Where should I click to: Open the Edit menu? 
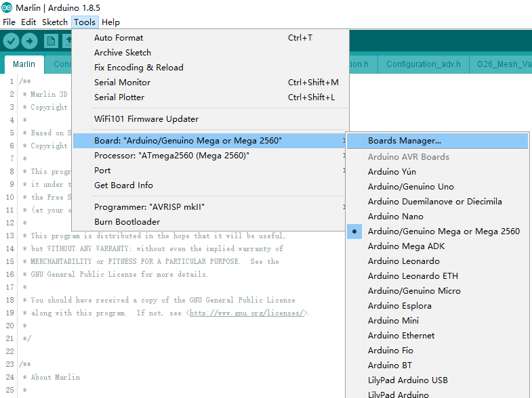[x=28, y=22]
